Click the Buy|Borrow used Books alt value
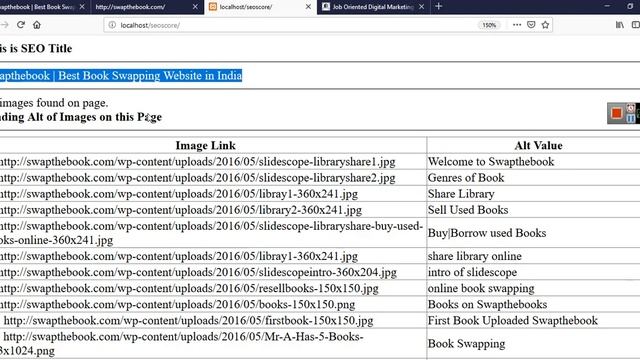This screenshot has height=360, width=640. pyautogui.click(x=487, y=233)
